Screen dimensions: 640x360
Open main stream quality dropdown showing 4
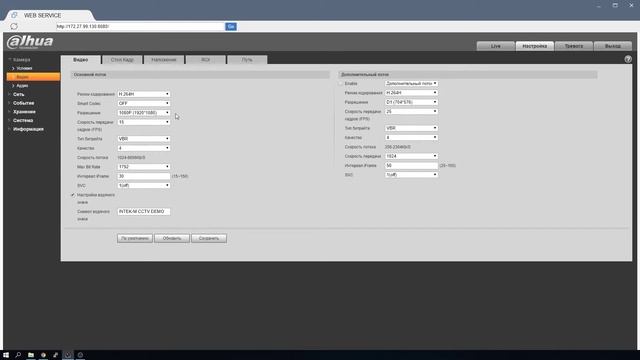[144, 148]
